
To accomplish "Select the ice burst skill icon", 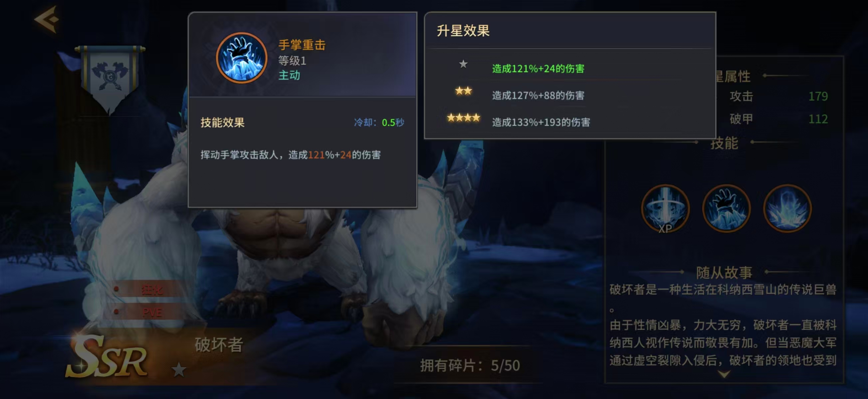I will (787, 209).
